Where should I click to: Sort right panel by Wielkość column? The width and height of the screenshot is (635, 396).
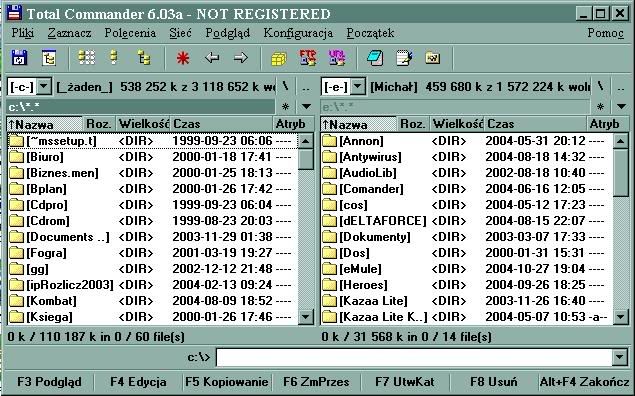pos(457,124)
